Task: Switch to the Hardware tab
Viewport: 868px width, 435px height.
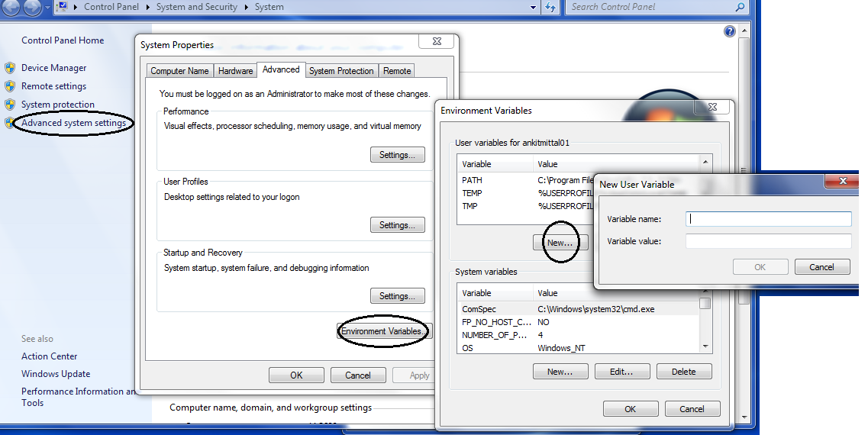Action: coord(235,71)
